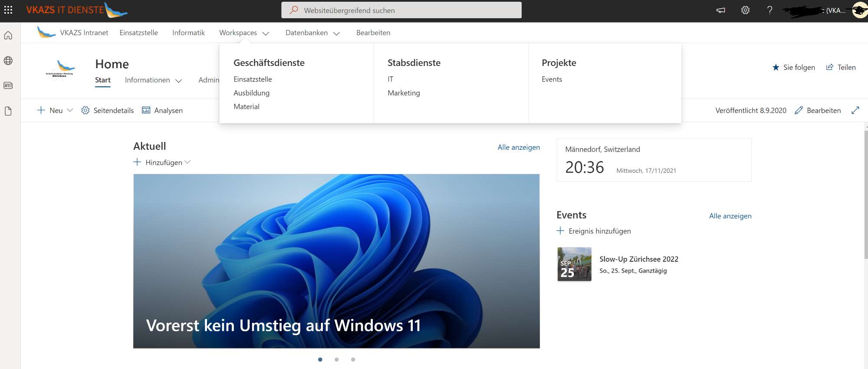The width and height of the screenshot is (868, 369).
Task: Open Material under Geschäftsdienste
Action: coord(247,106)
